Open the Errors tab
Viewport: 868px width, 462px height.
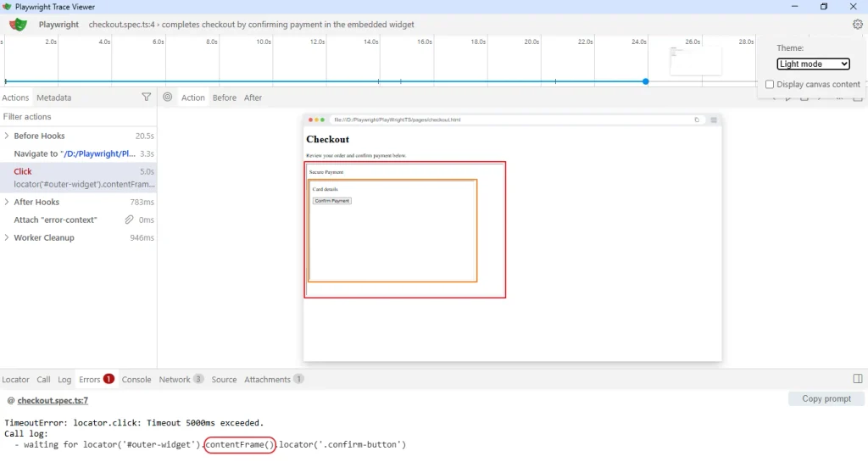click(x=96, y=380)
